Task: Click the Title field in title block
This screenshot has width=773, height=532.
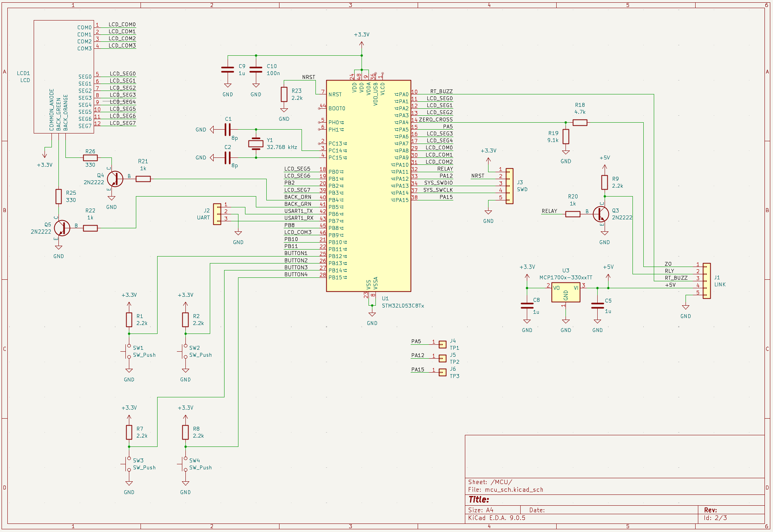Action: click(479, 499)
